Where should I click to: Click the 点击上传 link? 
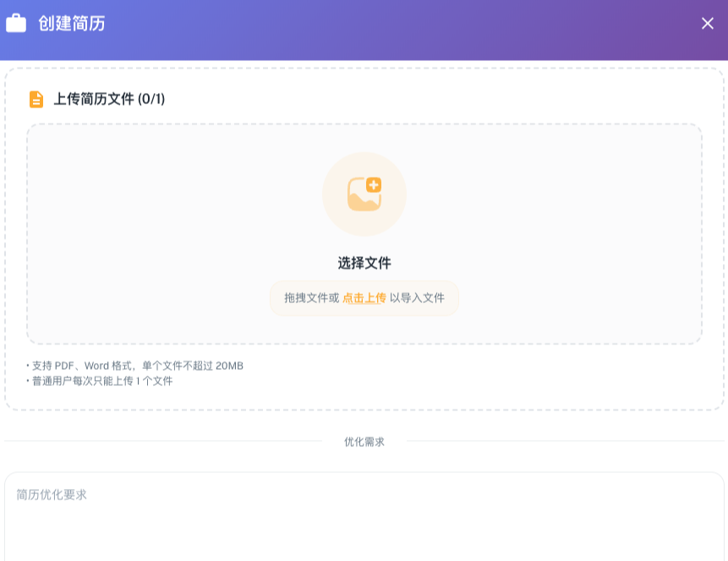pyautogui.click(x=364, y=298)
